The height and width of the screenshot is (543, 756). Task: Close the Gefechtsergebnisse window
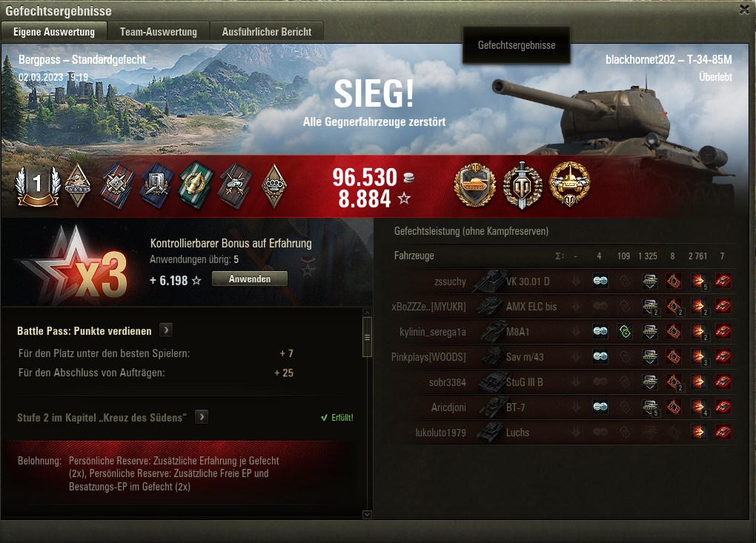click(745, 10)
